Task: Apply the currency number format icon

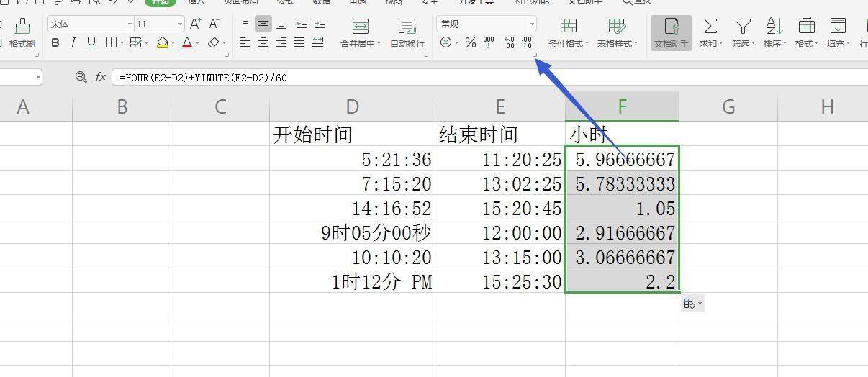Action: click(446, 43)
